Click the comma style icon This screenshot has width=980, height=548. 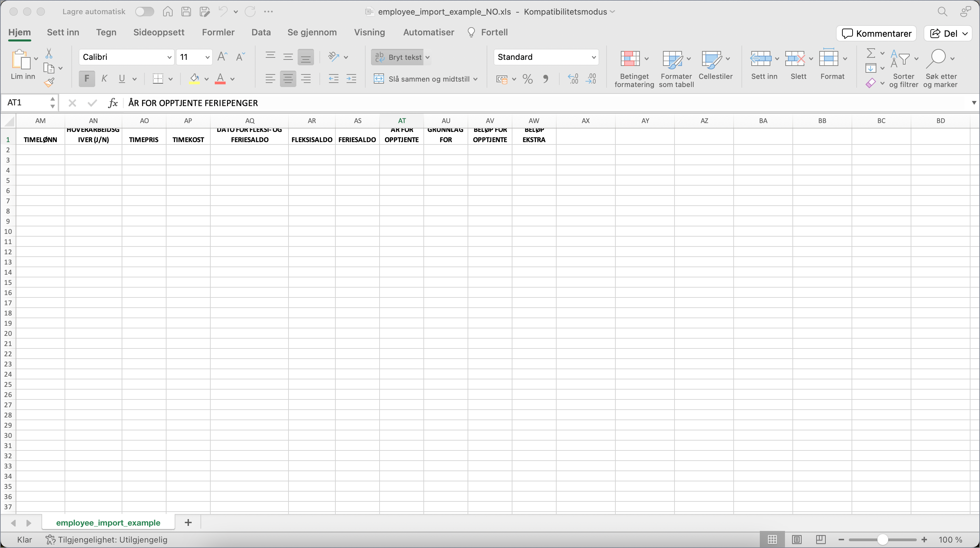[x=545, y=79]
